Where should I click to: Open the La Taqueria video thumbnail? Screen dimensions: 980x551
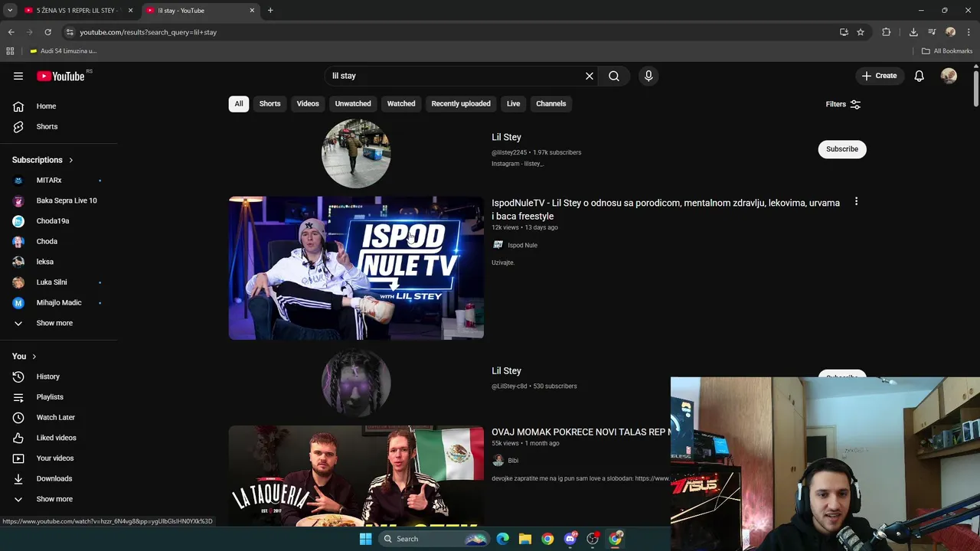[x=356, y=476]
